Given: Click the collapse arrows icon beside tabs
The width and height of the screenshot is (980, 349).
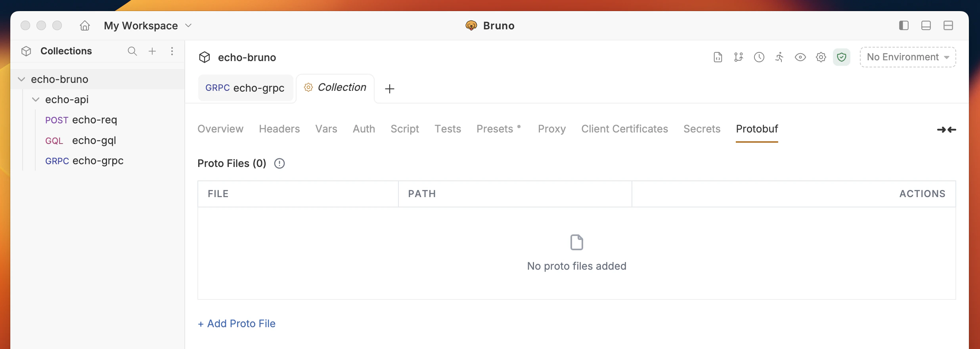Looking at the screenshot, I should tap(947, 130).
